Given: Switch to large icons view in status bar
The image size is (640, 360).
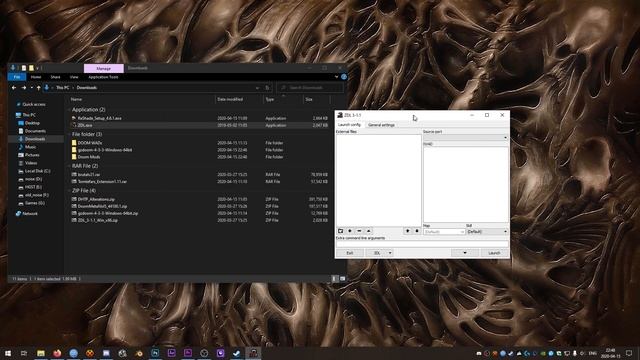Looking at the screenshot, I should (x=342, y=279).
